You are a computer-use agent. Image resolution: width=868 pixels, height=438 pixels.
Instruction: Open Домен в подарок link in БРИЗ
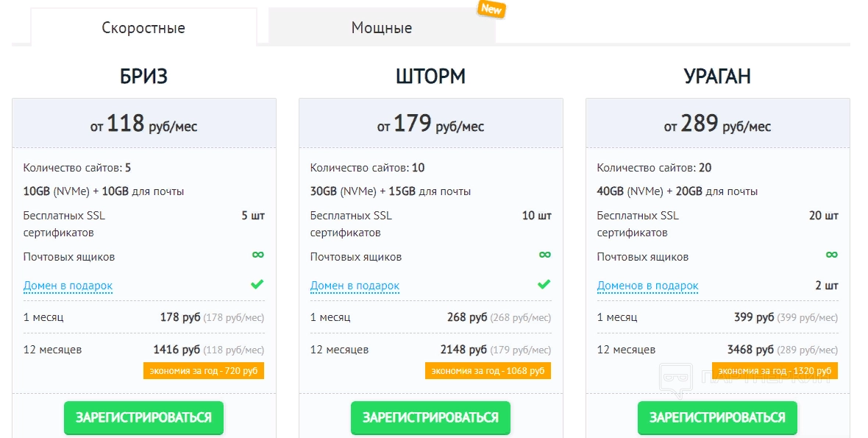[x=68, y=286]
